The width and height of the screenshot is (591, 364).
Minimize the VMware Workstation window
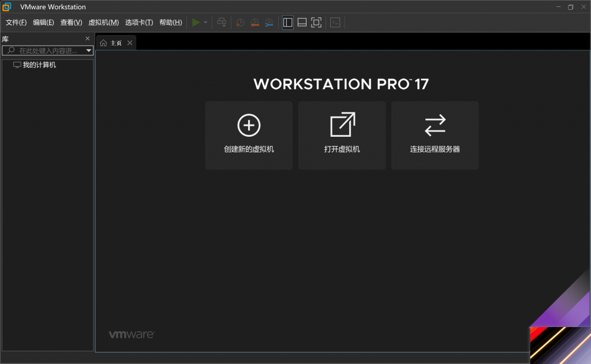558,7
